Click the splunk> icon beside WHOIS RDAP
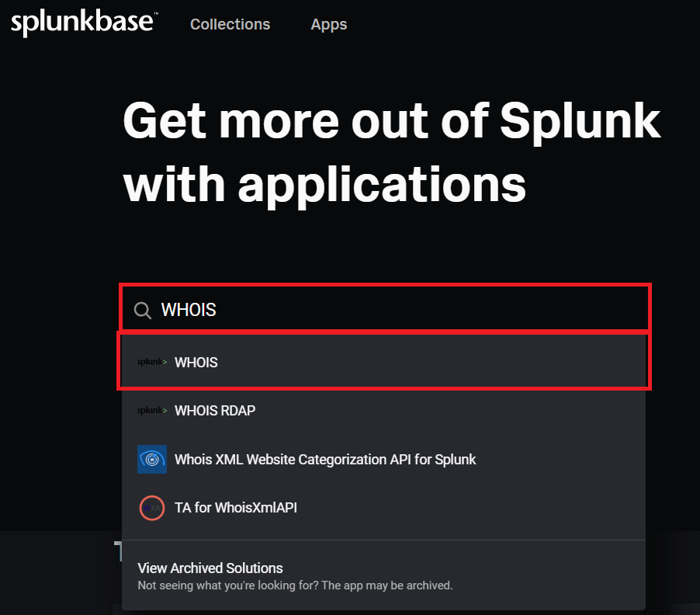The image size is (700, 615). tap(151, 410)
